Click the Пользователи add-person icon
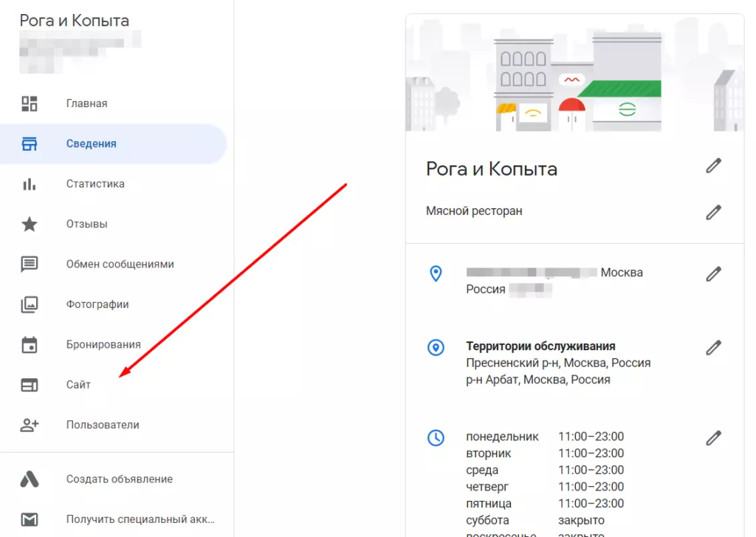Viewport: 756px width, 537px height. (x=31, y=424)
